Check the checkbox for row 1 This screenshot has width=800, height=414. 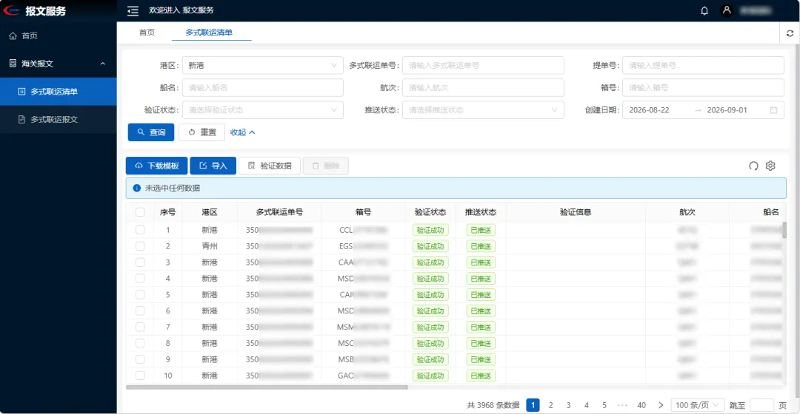(140, 230)
